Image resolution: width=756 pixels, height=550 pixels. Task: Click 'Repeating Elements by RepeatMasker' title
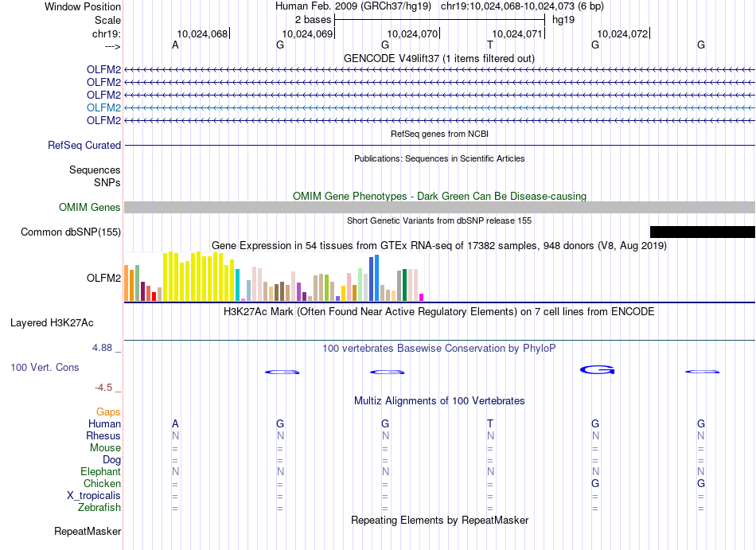coord(440,520)
